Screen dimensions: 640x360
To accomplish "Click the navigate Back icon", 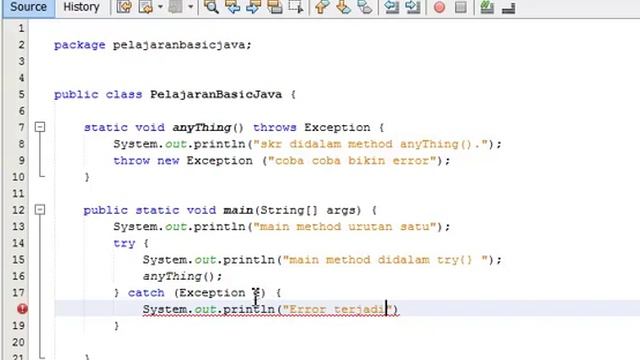I will (145, 7).
